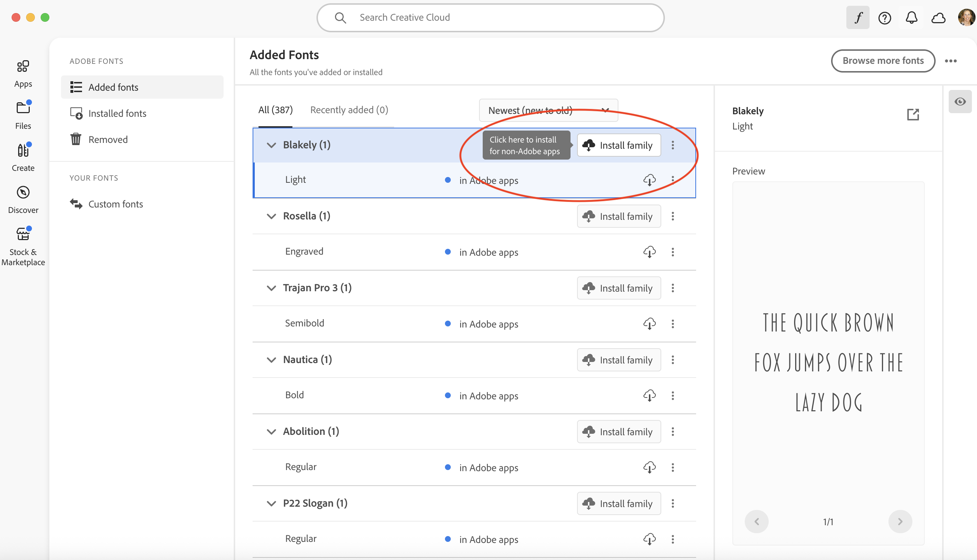Viewport: 977px width, 560px height.
Task: Install the Blakely family
Action: pyautogui.click(x=619, y=145)
